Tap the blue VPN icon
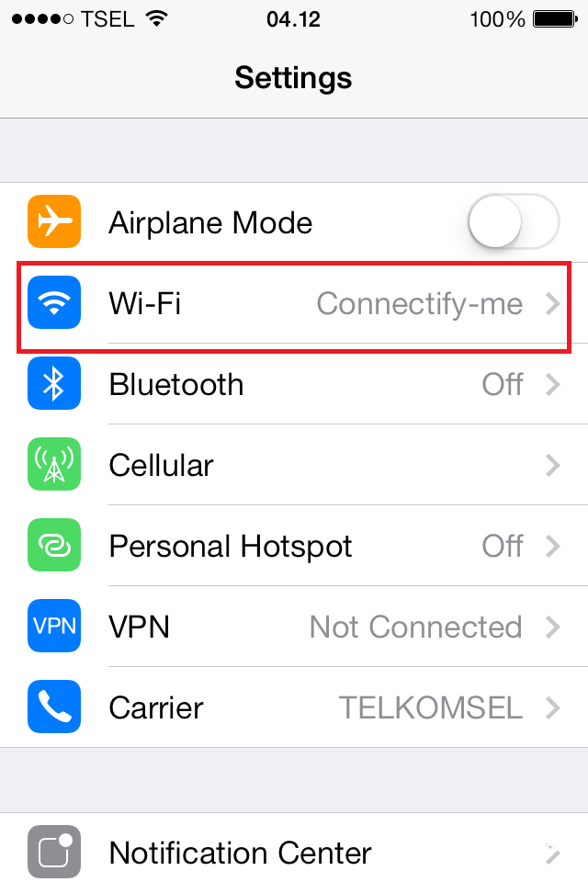The height and width of the screenshot is (882, 588). coord(54,626)
